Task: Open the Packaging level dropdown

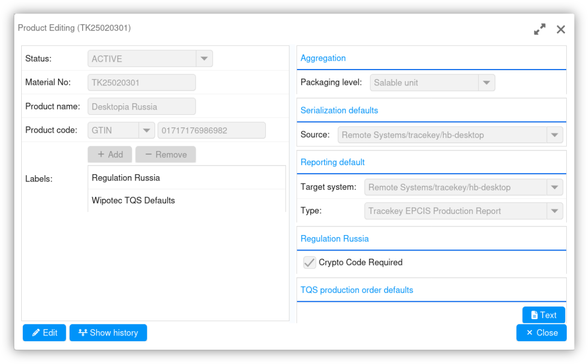Action: [486, 83]
